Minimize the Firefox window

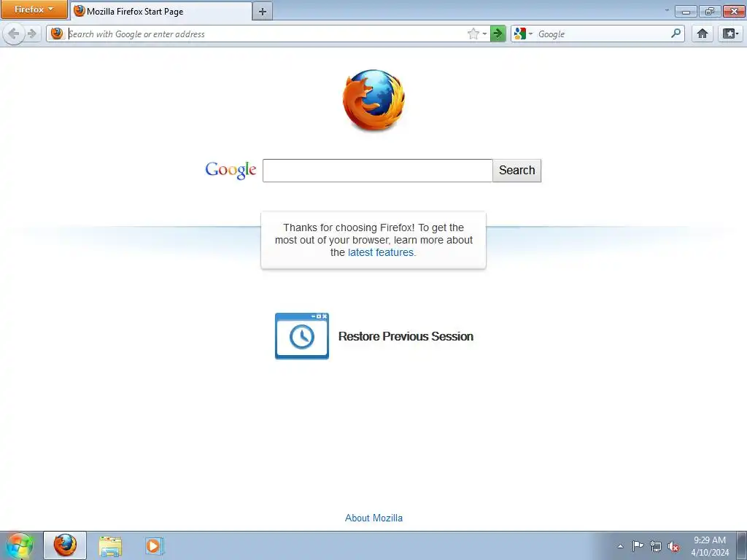tap(686, 11)
